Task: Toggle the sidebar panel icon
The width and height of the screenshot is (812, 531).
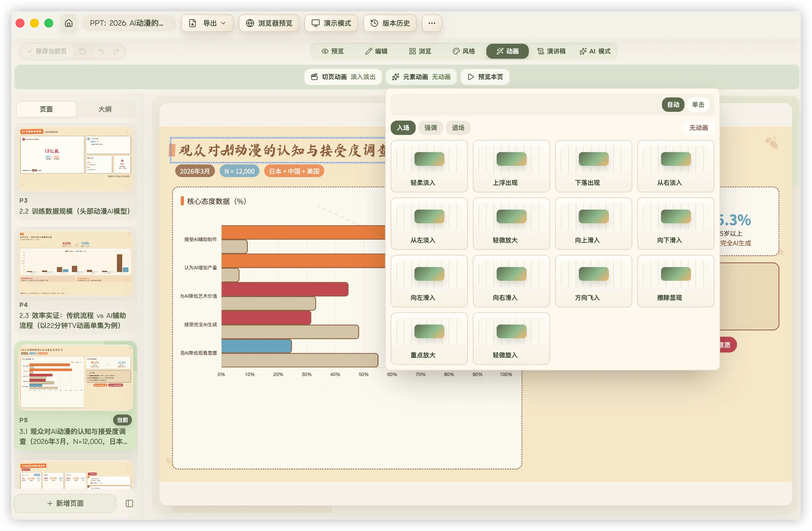Action: click(129, 504)
